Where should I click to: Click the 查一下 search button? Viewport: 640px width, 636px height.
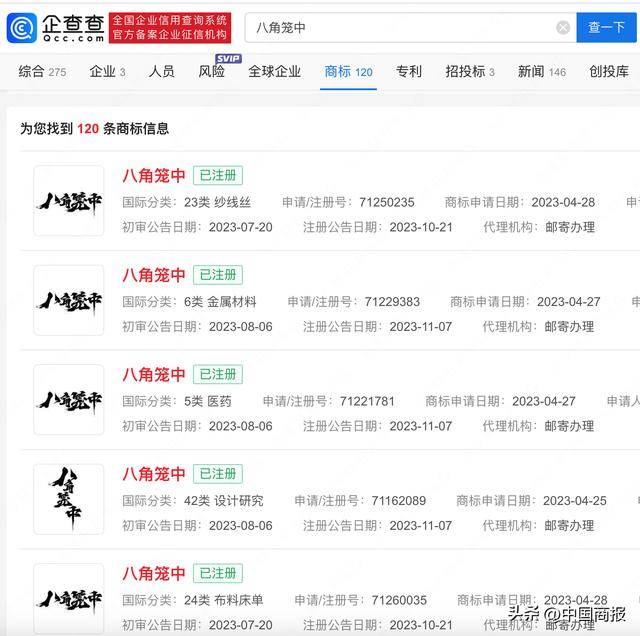click(606, 27)
